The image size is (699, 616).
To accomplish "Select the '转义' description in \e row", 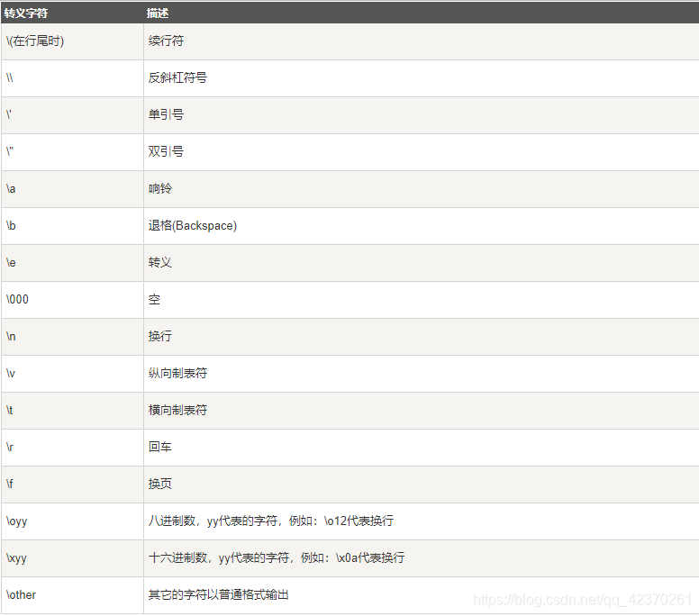I will click(x=160, y=263).
